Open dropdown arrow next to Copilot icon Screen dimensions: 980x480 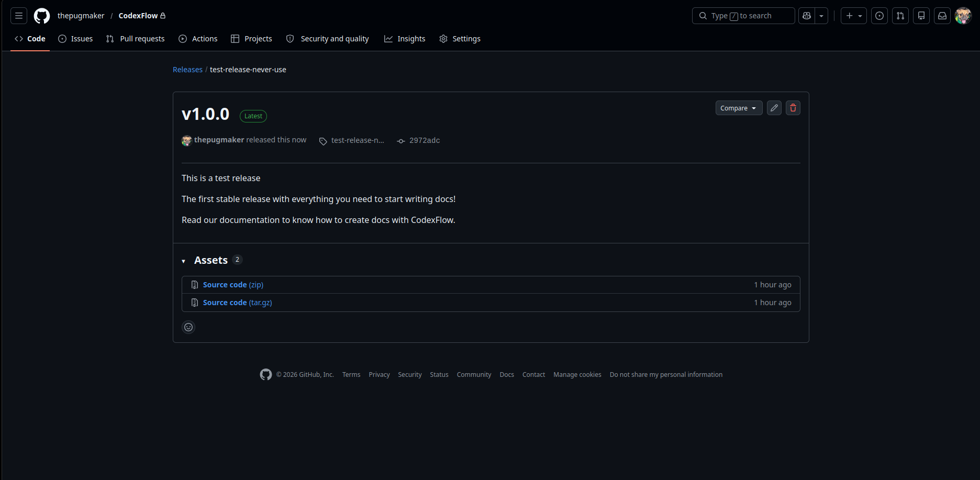click(x=821, y=16)
